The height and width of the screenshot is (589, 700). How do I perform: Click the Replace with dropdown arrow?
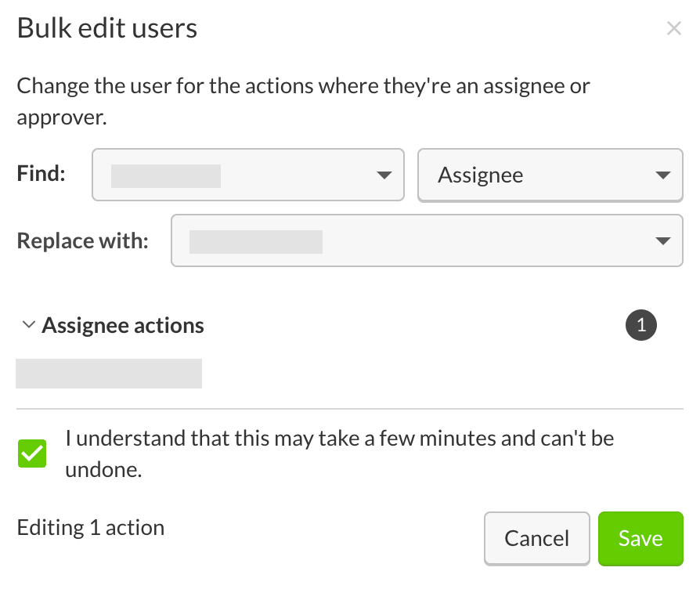coord(662,241)
